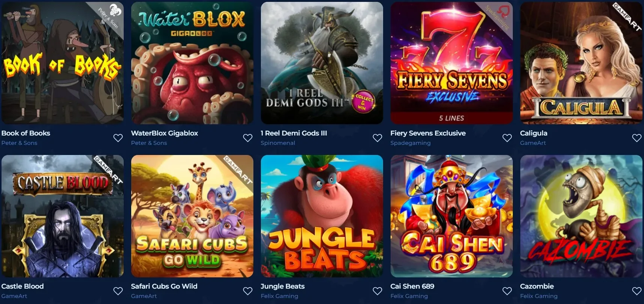Open the Spinomenal provider link
The image size is (644, 304).
(278, 143)
